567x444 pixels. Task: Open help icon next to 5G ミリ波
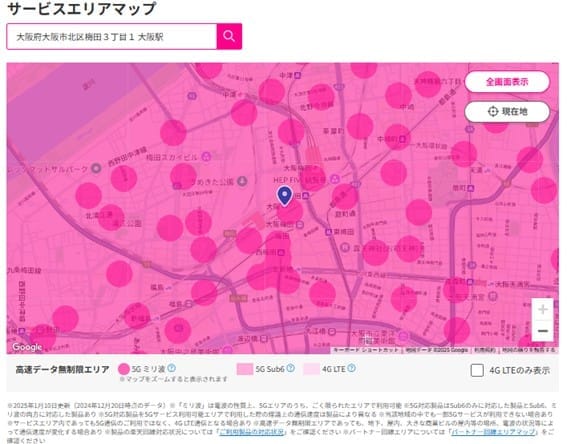click(x=172, y=368)
